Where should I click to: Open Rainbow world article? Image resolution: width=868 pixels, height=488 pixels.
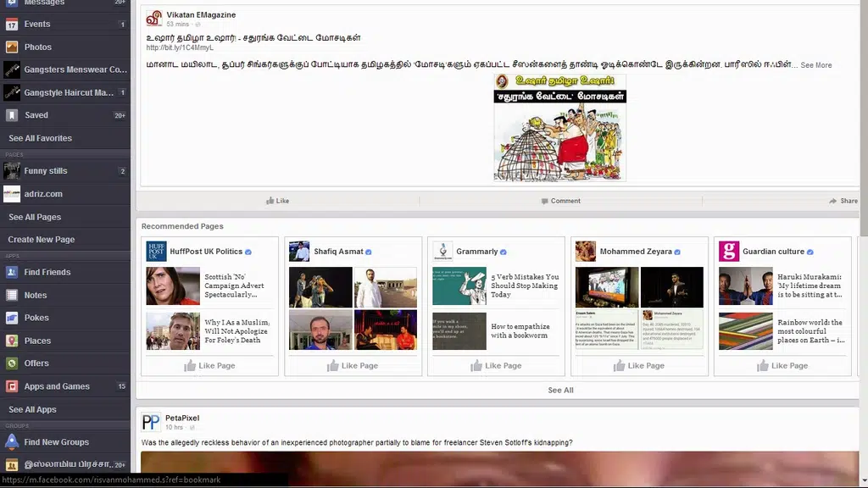pos(811,331)
